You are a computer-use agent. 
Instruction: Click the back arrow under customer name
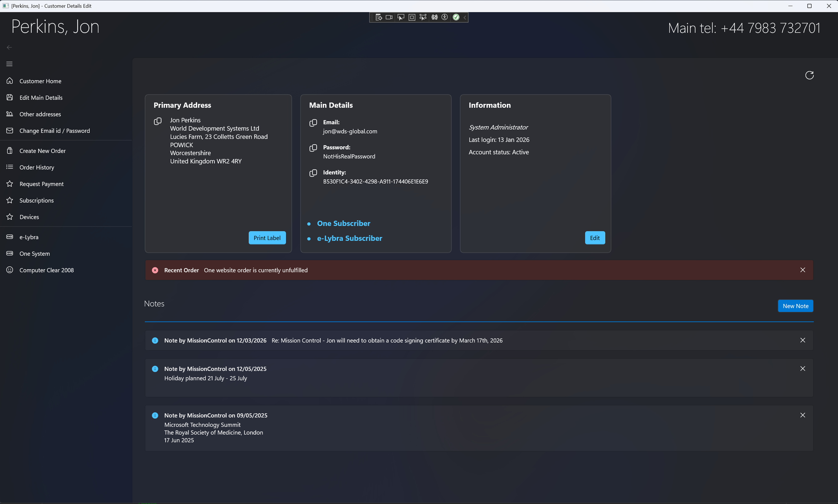9,48
